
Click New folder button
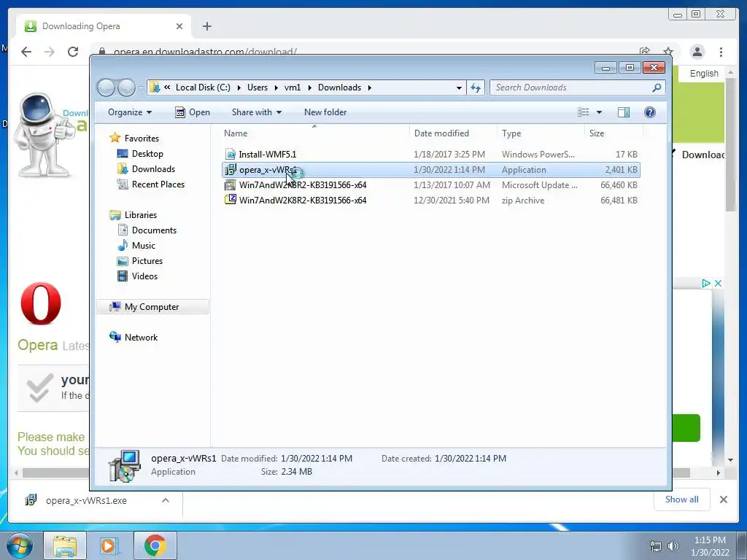325,112
